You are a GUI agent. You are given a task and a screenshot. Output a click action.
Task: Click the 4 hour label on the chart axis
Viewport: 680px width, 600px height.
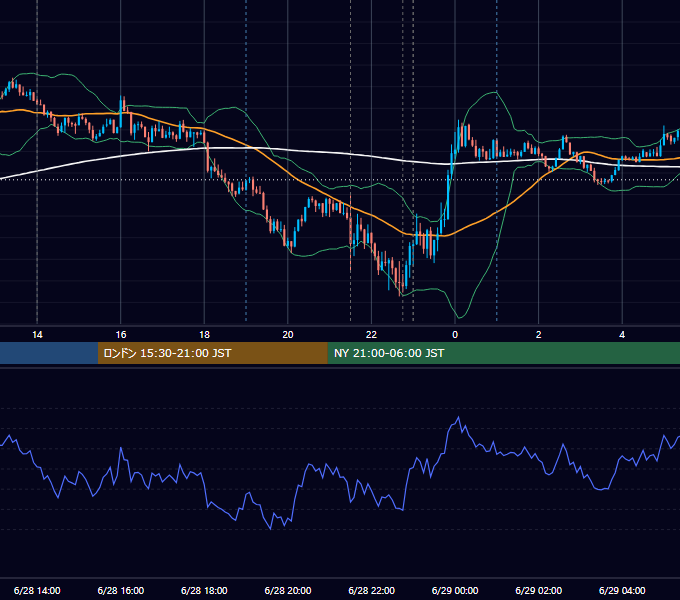[x=622, y=335]
